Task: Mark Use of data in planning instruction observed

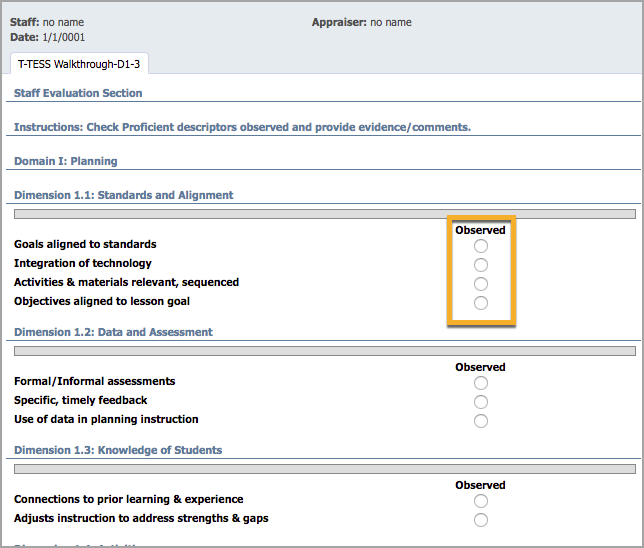Action: 481,421
